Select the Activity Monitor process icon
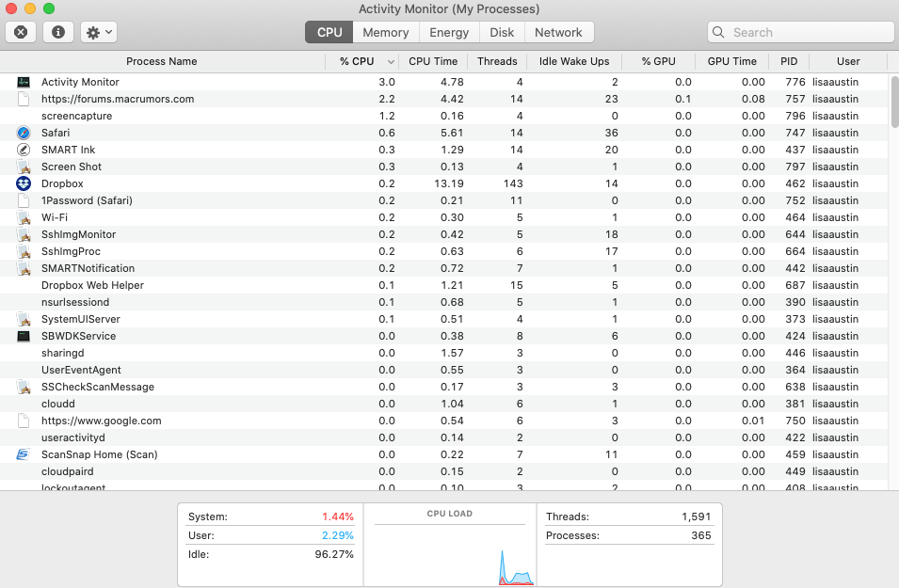 pos(24,82)
